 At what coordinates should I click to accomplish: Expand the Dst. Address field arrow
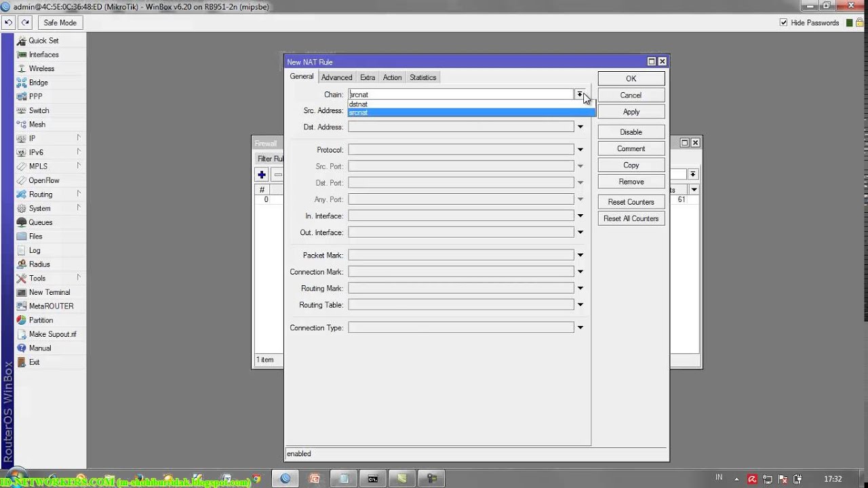click(580, 127)
